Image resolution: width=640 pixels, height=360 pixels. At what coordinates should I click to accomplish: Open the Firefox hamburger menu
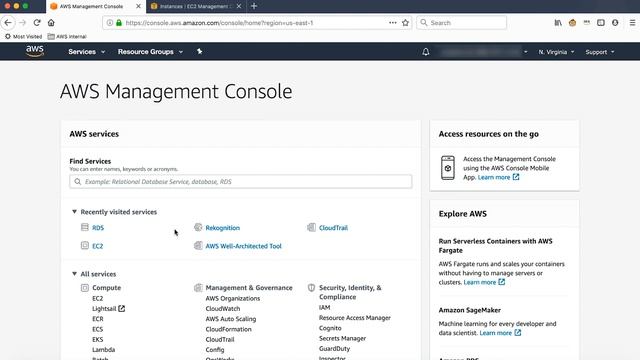tap(632, 23)
